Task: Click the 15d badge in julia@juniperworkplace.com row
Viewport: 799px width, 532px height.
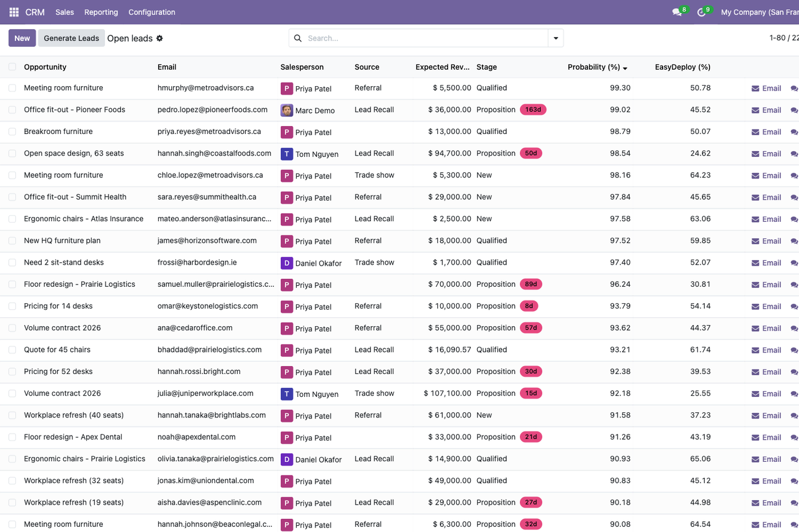Action: tap(531, 393)
